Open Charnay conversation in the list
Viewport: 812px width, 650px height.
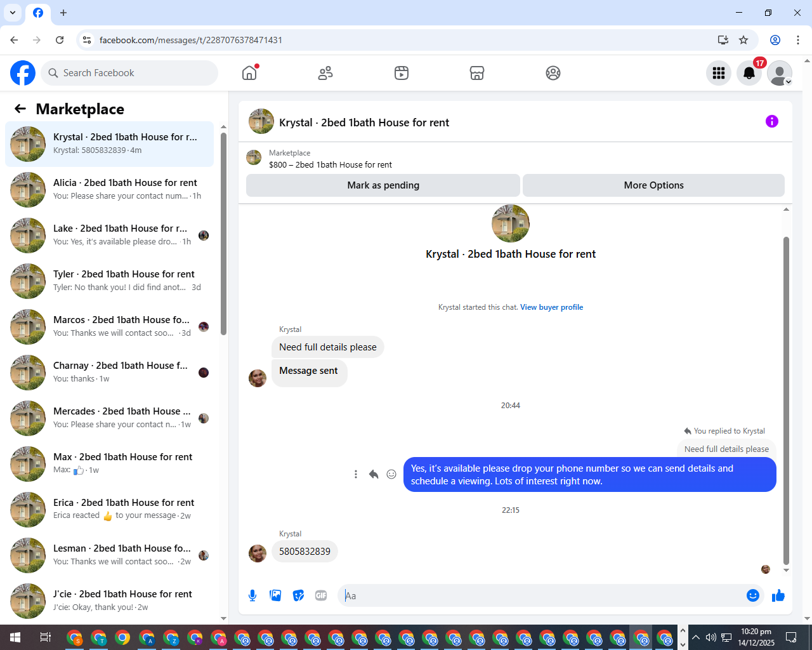click(109, 373)
